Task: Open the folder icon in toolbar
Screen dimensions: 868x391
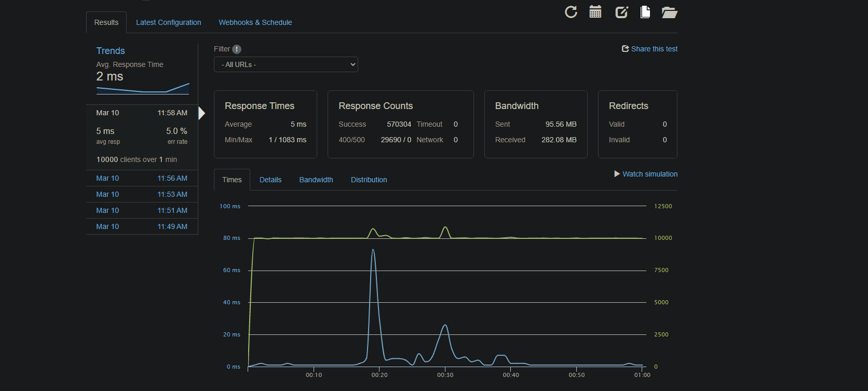Action: coord(670,12)
